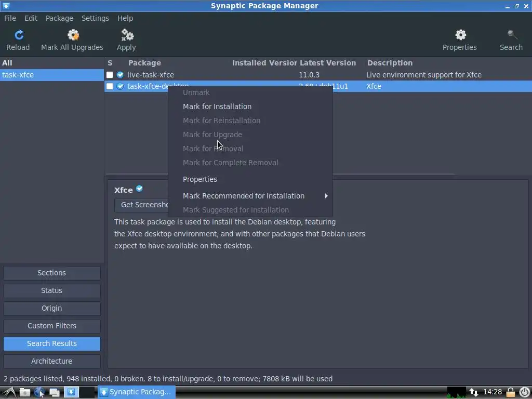Click the supported badge icon beside the Xfce heading
The image size is (532, 399).
coord(139,189)
